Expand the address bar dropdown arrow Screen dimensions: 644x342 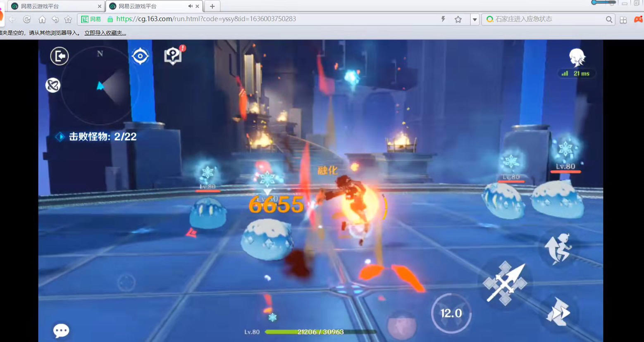coord(475,19)
